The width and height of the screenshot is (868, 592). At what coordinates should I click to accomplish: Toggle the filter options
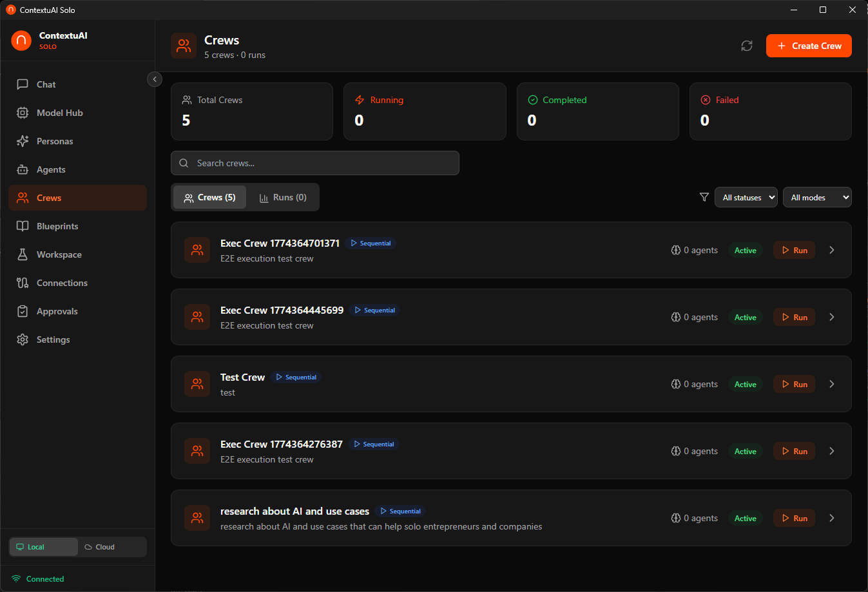[704, 197]
